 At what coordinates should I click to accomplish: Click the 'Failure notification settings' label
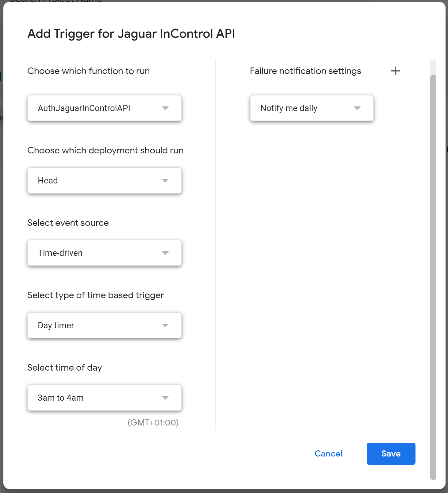tap(305, 71)
